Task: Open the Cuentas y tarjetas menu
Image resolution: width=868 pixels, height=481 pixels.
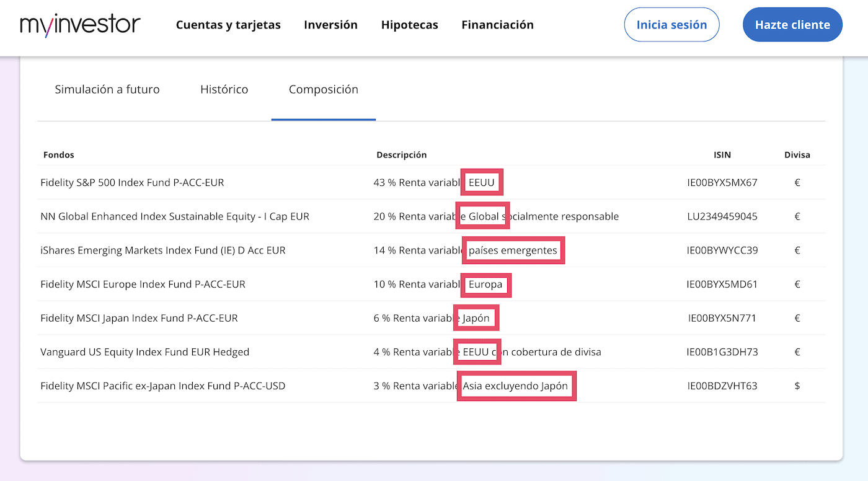Action: [228, 25]
